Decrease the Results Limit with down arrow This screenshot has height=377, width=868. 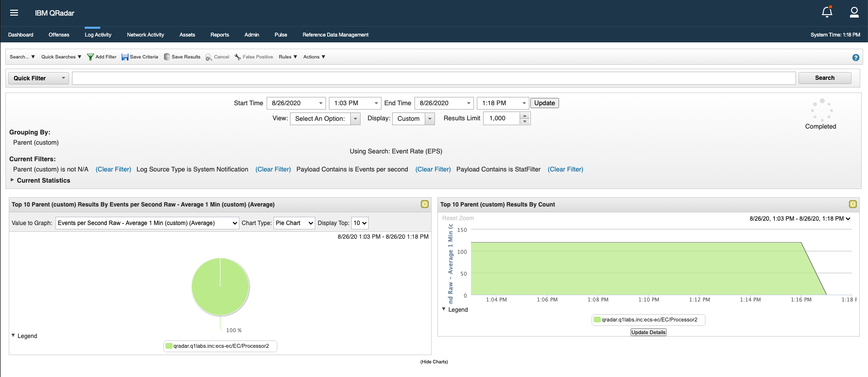(x=524, y=122)
